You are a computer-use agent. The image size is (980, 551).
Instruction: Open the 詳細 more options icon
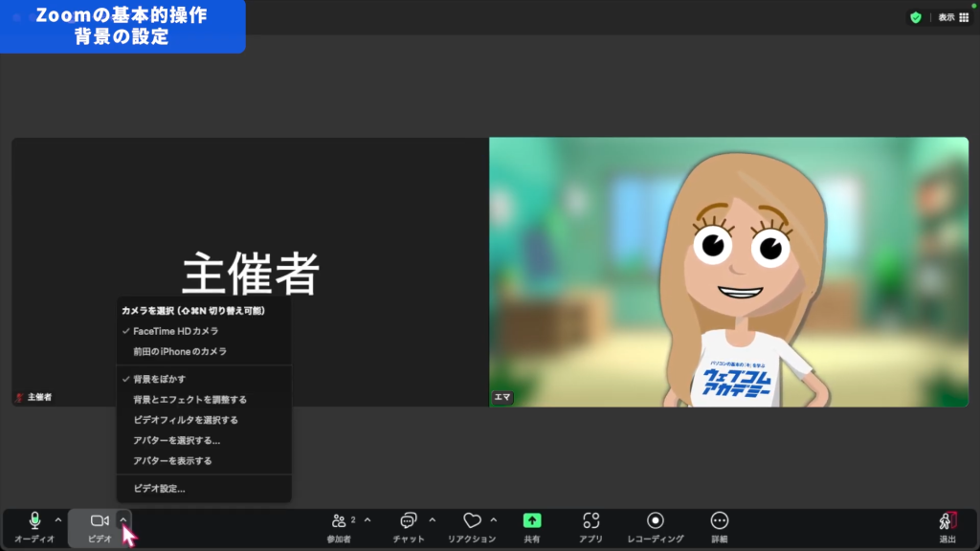pos(719,521)
